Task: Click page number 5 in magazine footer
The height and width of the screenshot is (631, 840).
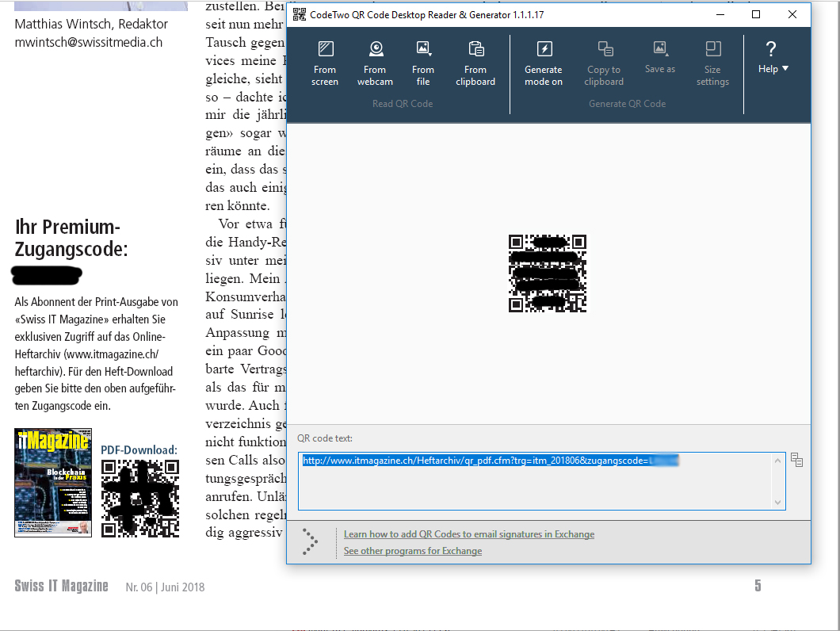Action: (x=758, y=586)
